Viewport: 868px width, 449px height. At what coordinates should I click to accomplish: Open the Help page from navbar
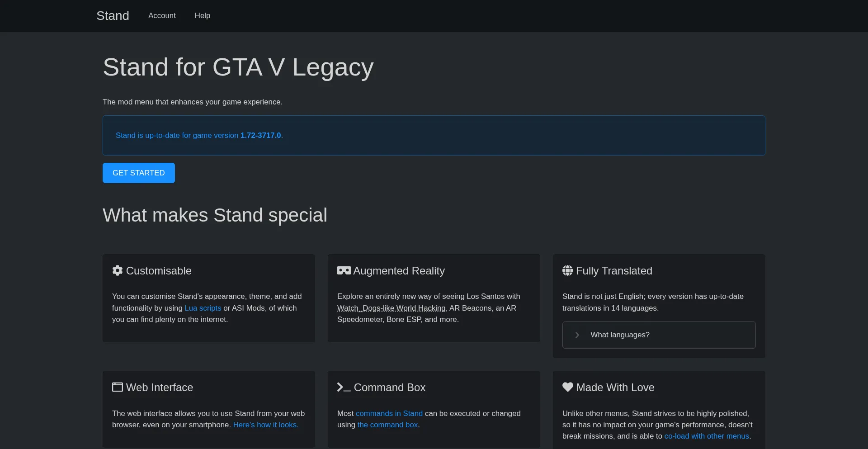202,15
